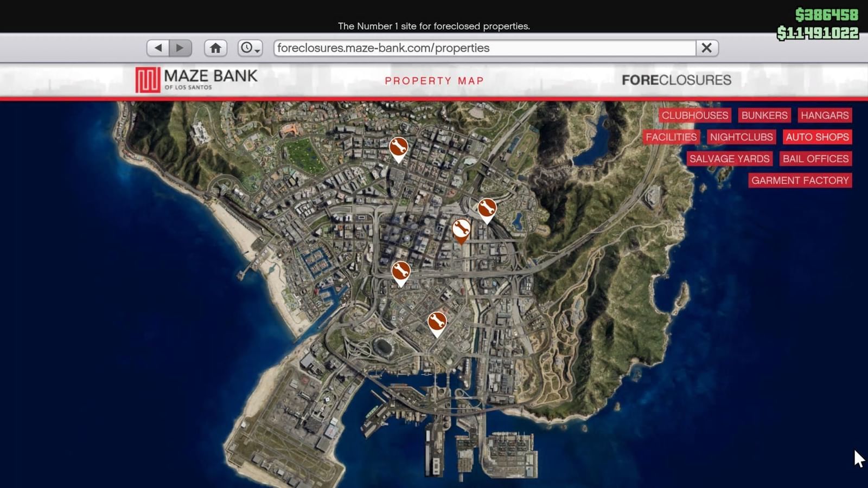Image resolution: width=868 pixels, height=488 pixels.
Task: Click the GARMENT FACTORY filter button
Action: coord(800,180)
